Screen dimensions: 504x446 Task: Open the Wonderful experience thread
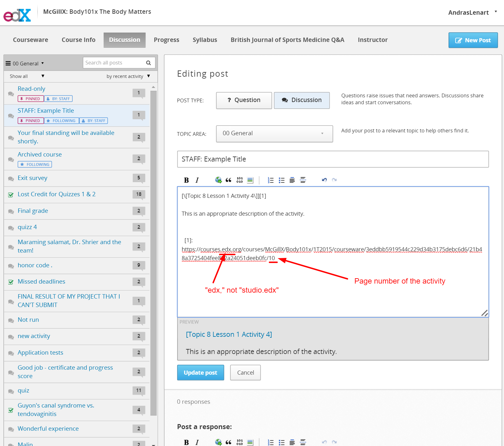[77, 429]
